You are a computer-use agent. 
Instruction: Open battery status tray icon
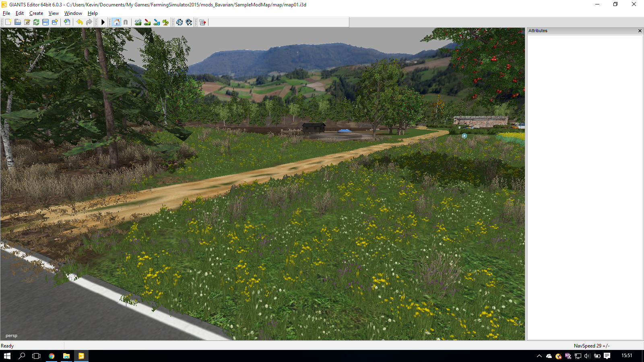point(597,356)
